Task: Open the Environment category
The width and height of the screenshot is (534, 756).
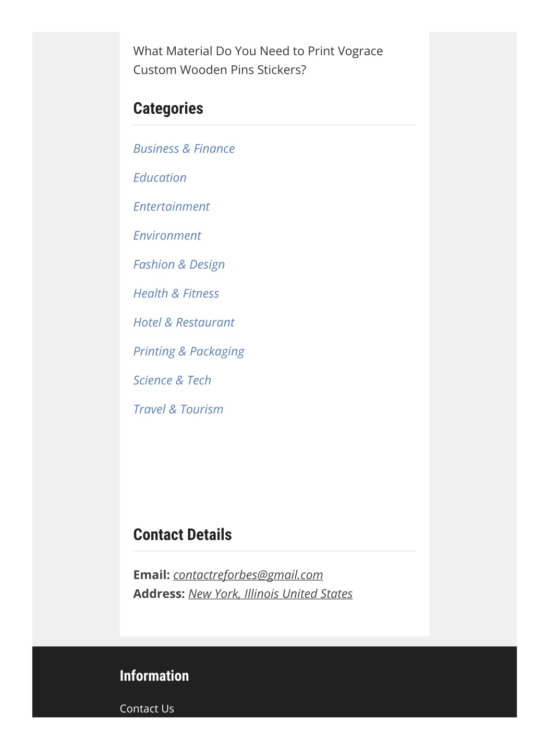Action: [x=167, y=236]
